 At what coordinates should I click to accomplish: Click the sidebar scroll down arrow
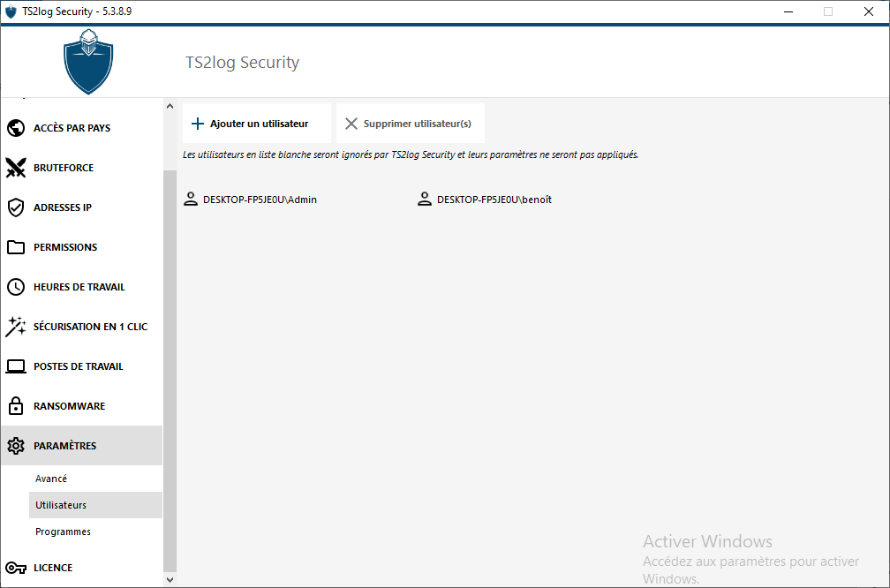(170, 579)
